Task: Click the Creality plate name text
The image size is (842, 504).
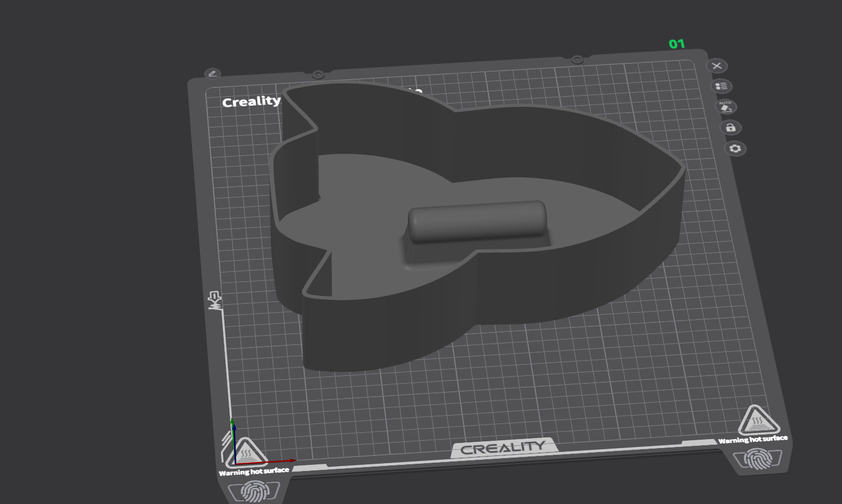Action: [251, 101]
